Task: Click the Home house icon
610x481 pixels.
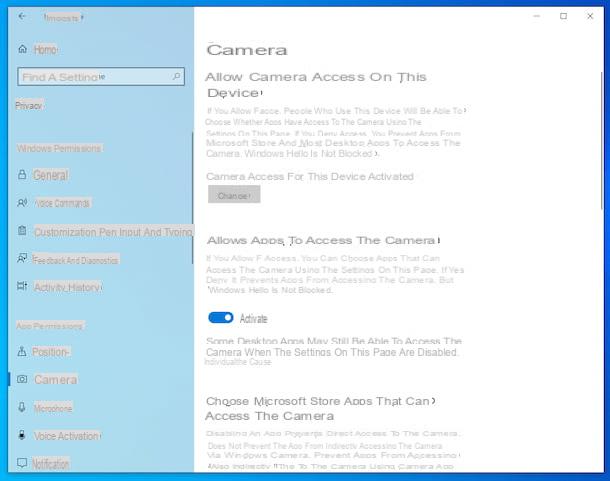Action: pyautogui.click(x=23, y=49)
